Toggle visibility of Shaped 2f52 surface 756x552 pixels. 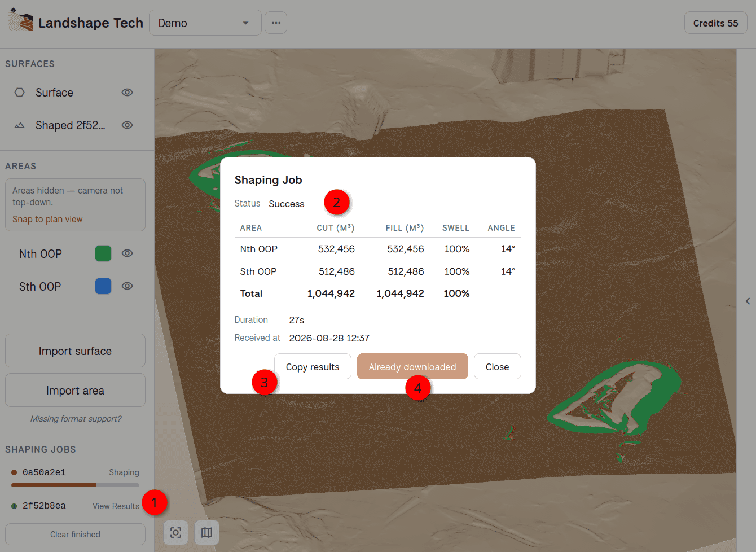point(128,125)
